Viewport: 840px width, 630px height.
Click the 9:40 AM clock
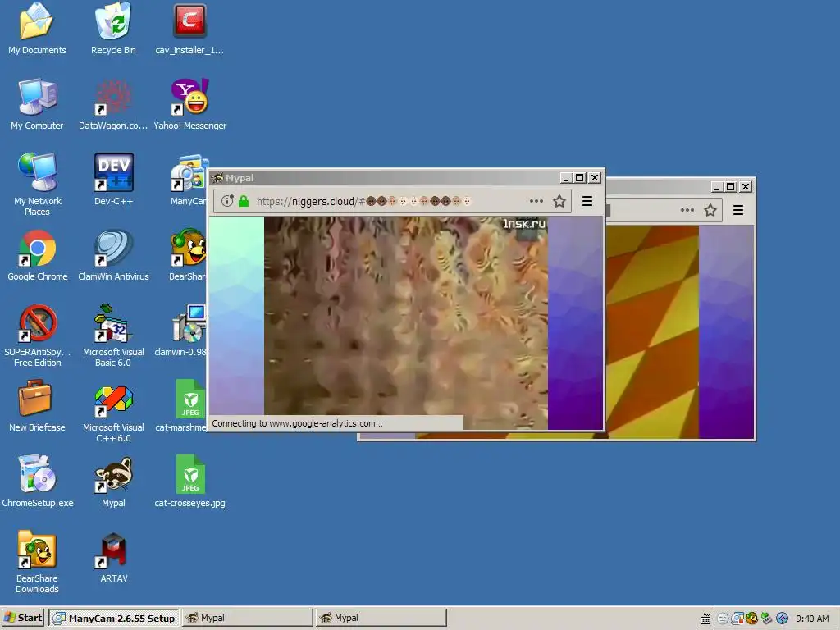click(x=812, y=619)
